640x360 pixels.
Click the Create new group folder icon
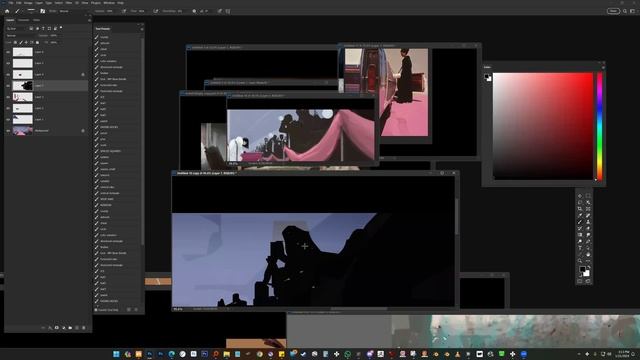pos(70,328)
